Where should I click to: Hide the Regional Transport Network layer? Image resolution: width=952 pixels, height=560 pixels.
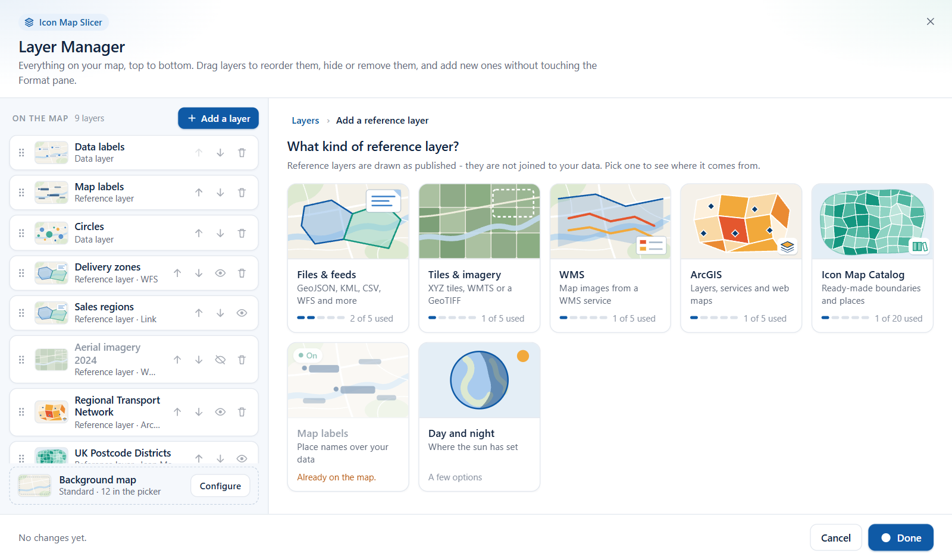(x=220, y=412)
